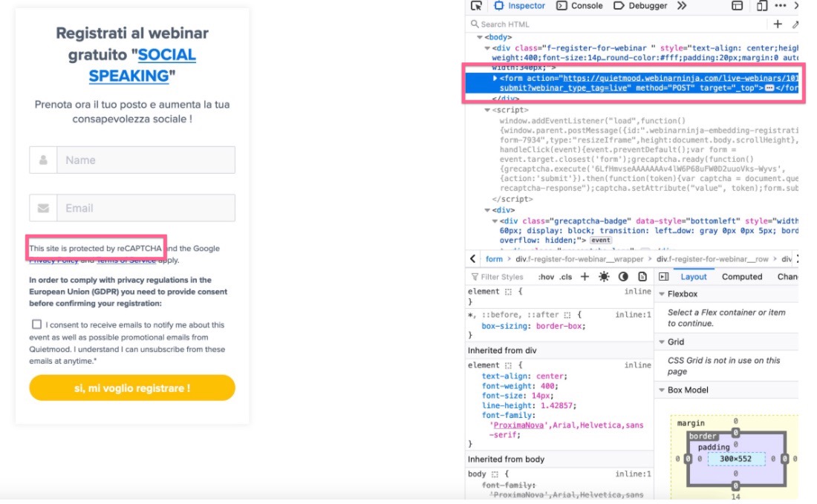This screenshot has height=504, width=817.
Task: Click the eyedropper icon beside Search HTML
Action: tap(795, 24)
